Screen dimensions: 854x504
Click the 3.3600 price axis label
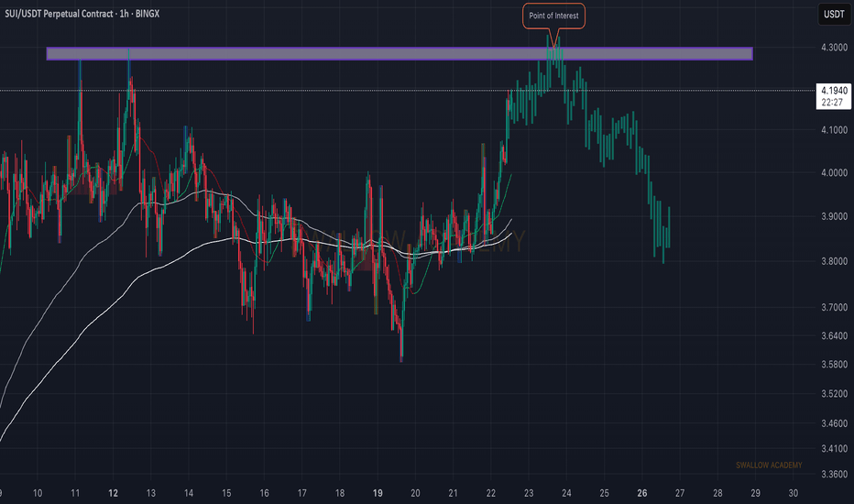834,474
